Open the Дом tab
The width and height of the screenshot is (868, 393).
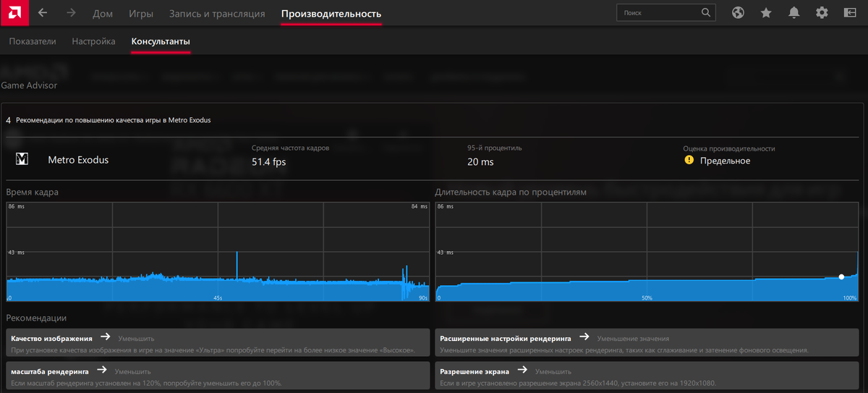coord(103,14)
